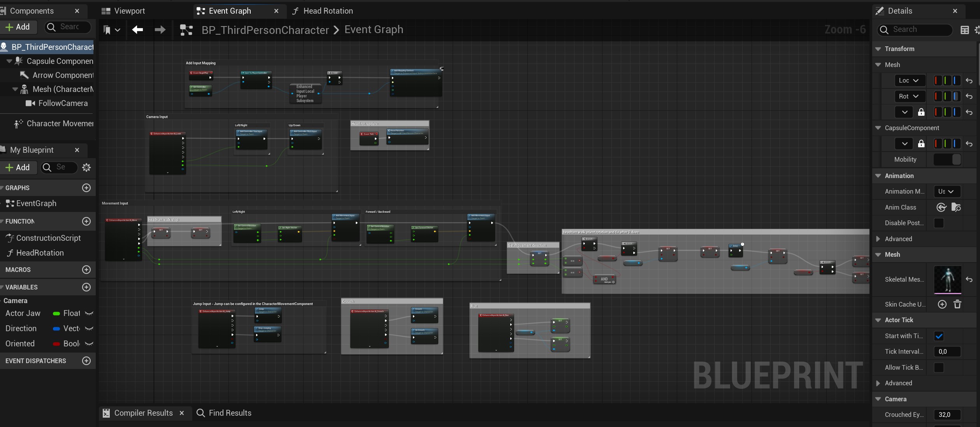Open the Loc location type dropdown
The height and width of the screenshot is (427, 980).
point(909,80)
